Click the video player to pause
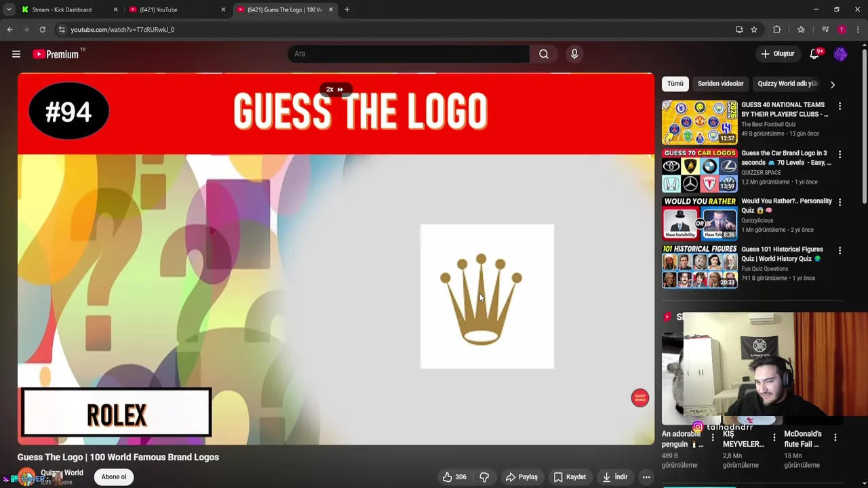868x488 pixels. pyautogui.click(x=336, y=259)
